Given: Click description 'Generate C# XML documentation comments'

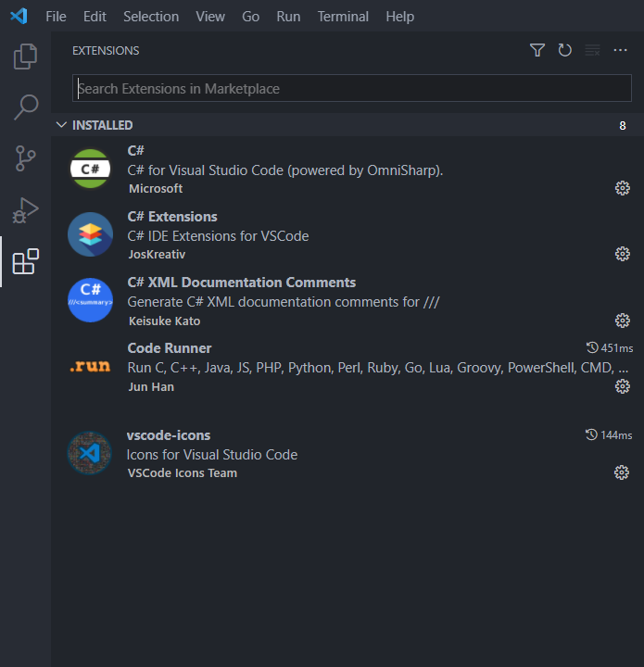Looking at the screenshot, I should tap(284, 302).
